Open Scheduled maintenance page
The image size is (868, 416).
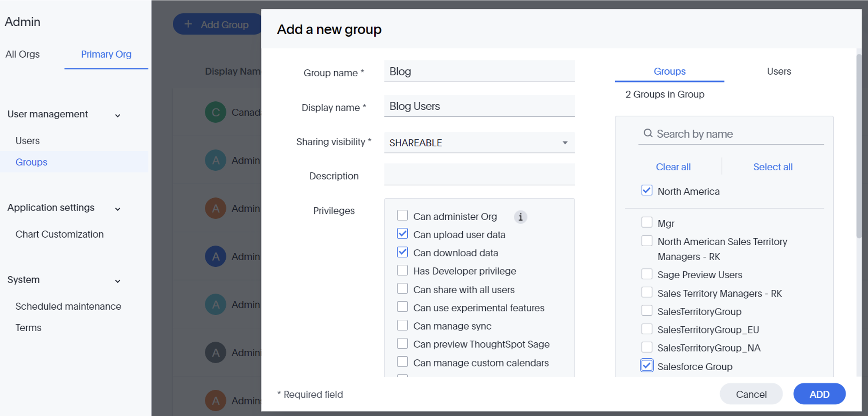tap(68, 306)
